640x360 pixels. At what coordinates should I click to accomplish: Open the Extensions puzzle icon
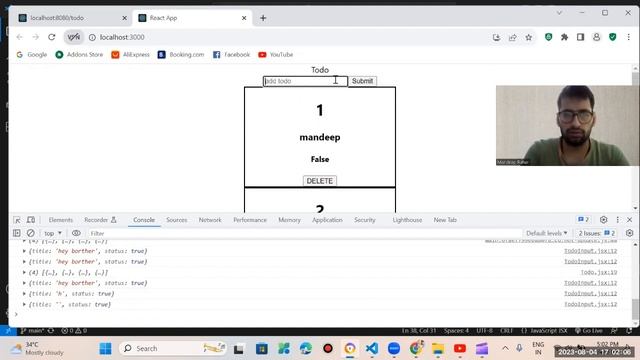(x=564, y=37)
